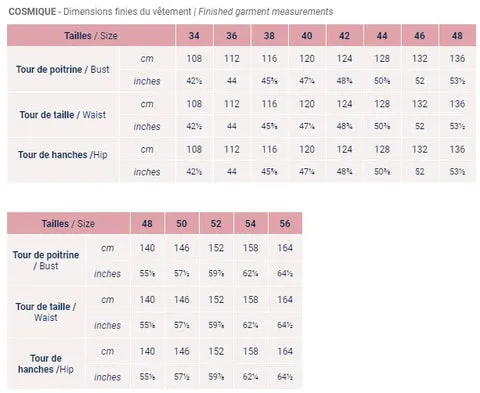
Task: Click the size 50 header in bottom table
Action: coord(181,223)
